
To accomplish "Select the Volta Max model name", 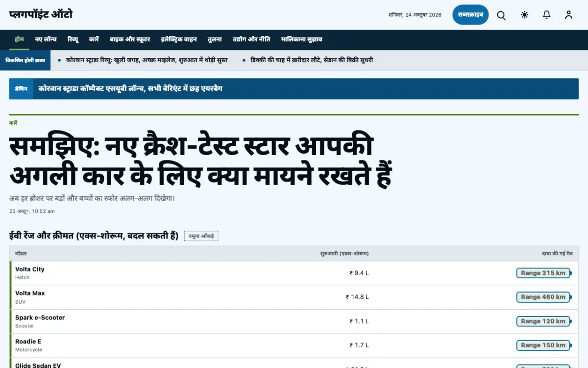I will tap(30, 293).
